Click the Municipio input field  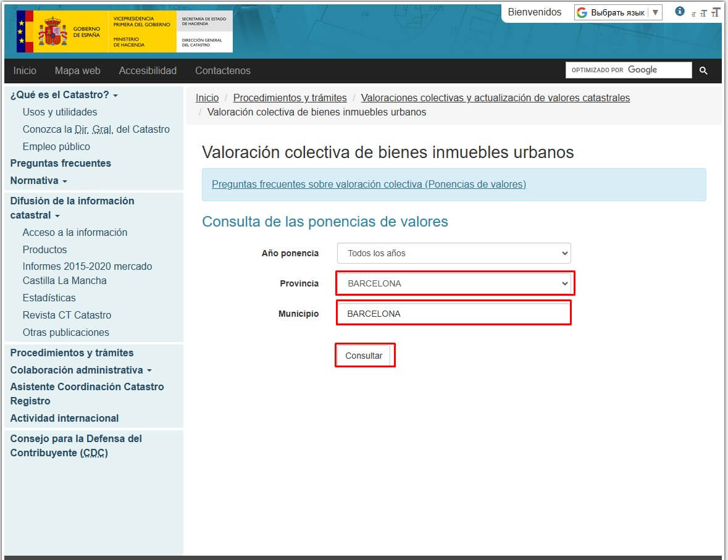pos(454,314)
